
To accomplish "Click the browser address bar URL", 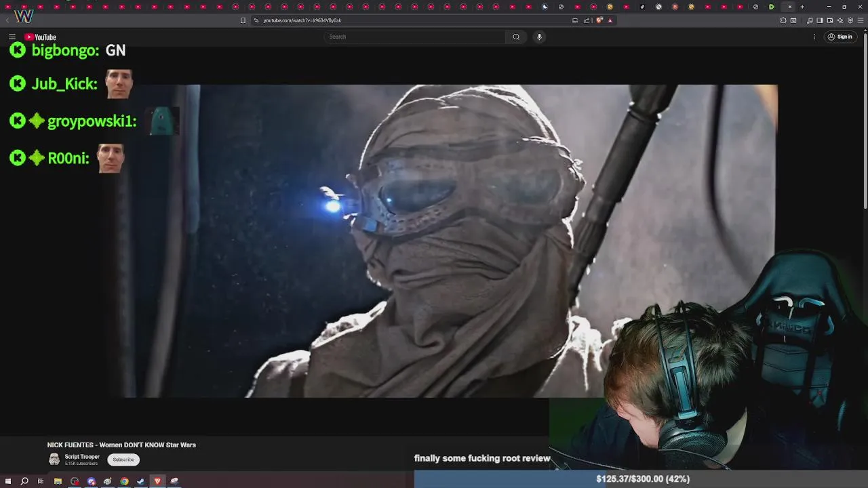I will click(x=302, y=20).
